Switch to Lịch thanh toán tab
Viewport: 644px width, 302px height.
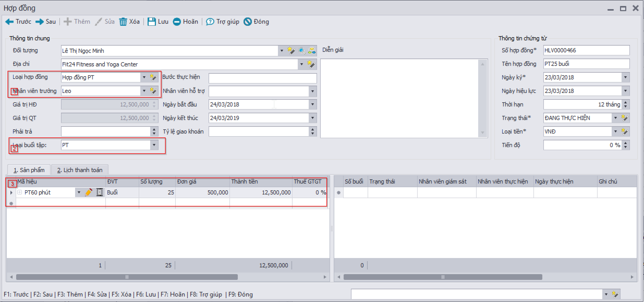click(80, 170)
